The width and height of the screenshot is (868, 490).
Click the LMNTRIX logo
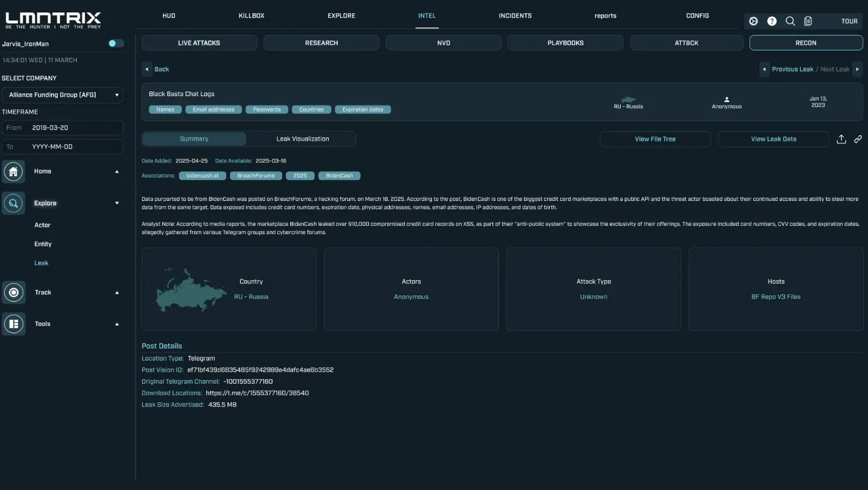(53, 20)
